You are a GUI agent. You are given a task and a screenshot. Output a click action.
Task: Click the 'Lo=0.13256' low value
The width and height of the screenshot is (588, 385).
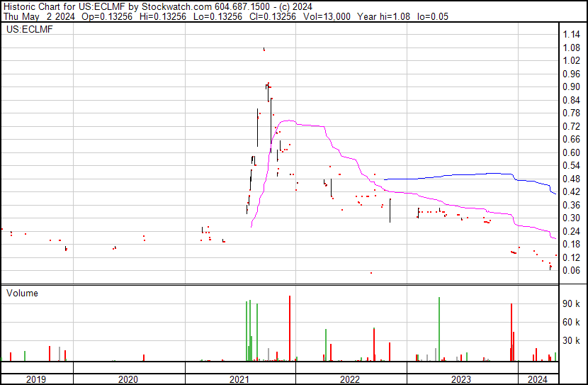218,16
